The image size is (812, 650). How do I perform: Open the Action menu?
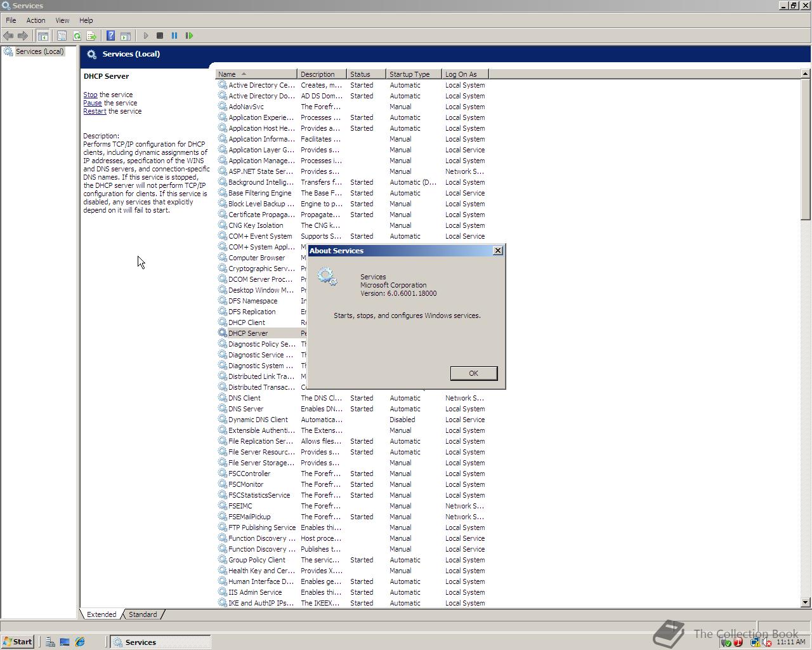(x=36, y=20)
